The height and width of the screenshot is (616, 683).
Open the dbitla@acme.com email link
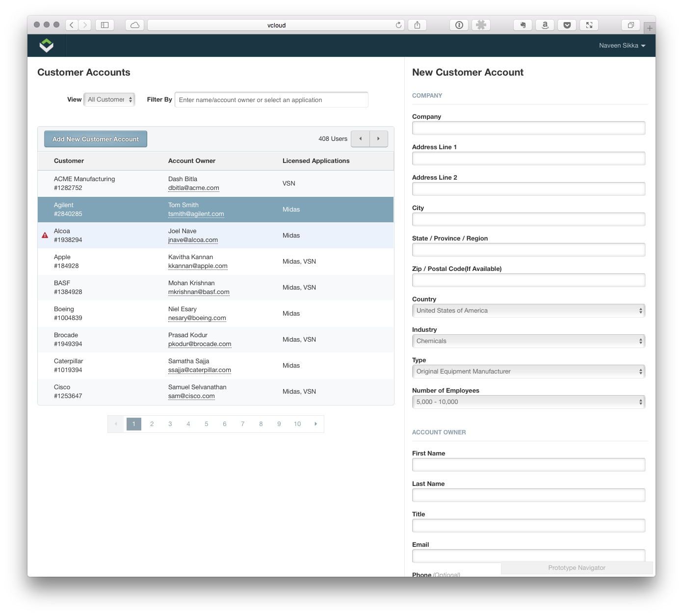193,188
